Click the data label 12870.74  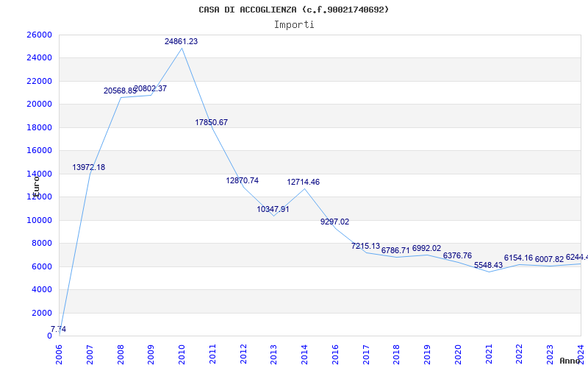[x=243, y=180]
